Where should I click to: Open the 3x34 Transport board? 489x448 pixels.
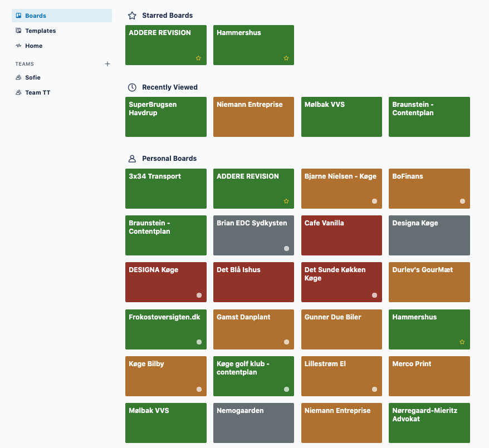[x=166, y=189]
